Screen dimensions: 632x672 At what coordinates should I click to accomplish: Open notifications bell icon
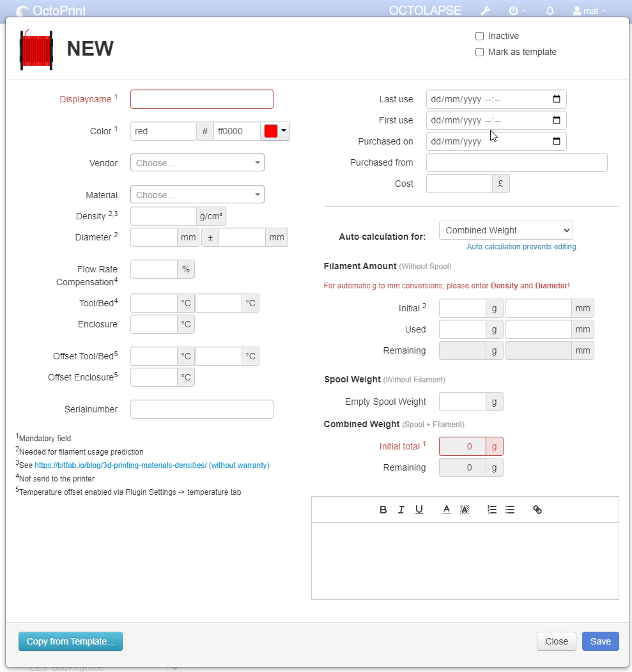(x=550, y=11)
